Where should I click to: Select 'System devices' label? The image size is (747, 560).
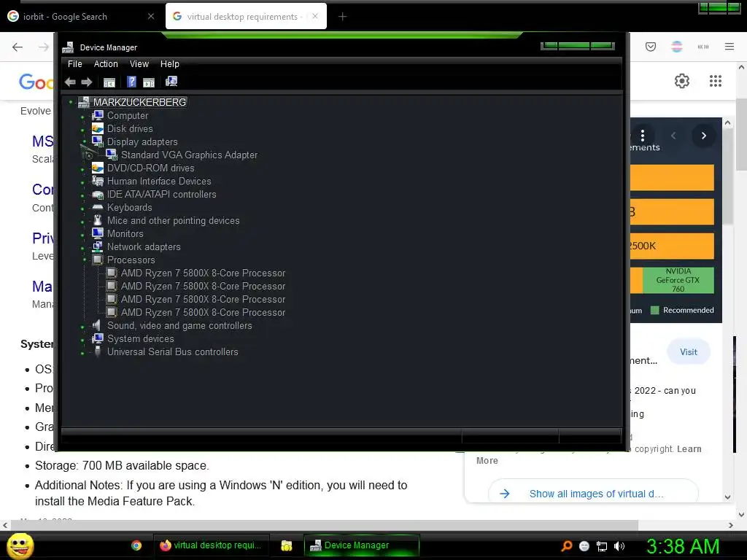(141, 338)
